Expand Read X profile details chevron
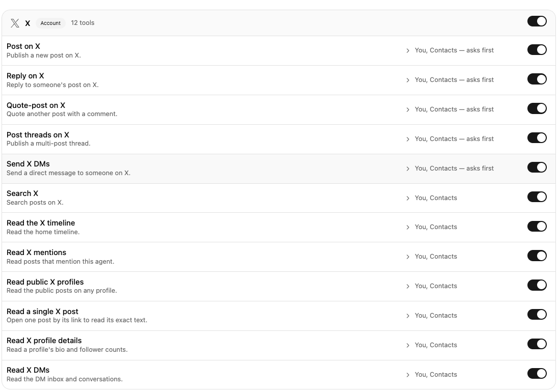The image size is (558, 392). (408, 346)
